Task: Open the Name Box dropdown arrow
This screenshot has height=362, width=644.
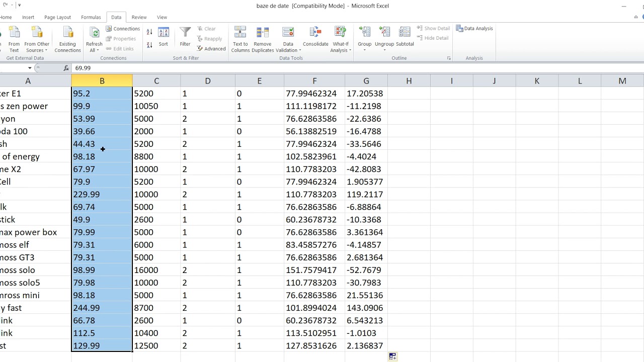Action: (30, 68)
